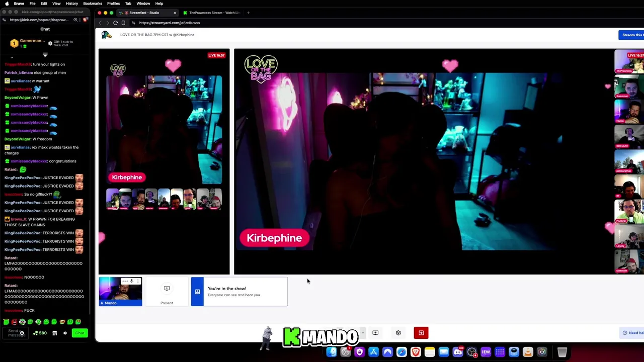The height and width of the screenshot is (362, 644).
Task: Open App Store from the Dock
Action: [373, 352]
